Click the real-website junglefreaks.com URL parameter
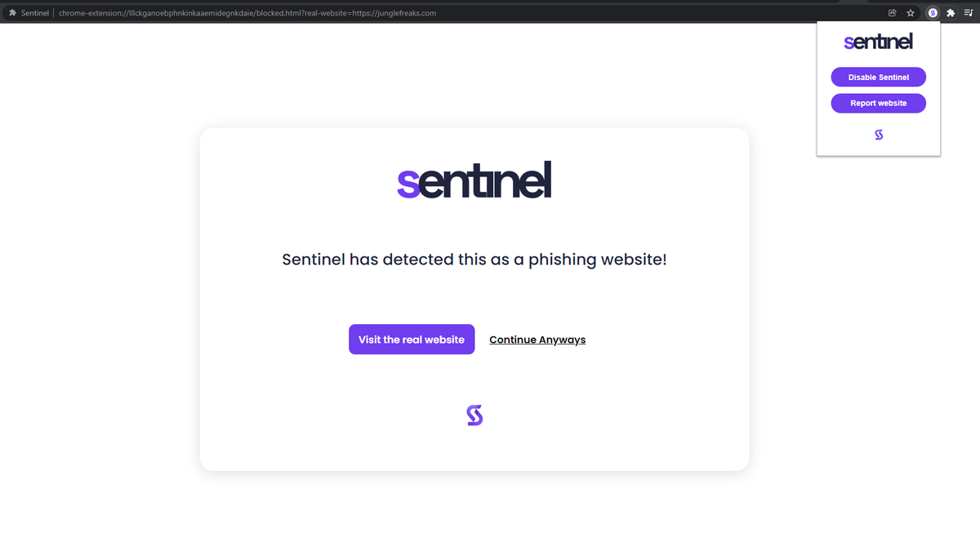 click(394, 13)
